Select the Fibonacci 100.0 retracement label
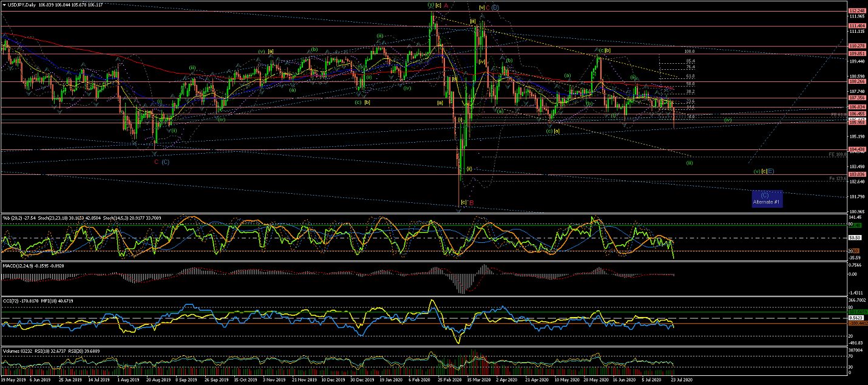This screenshot has width=868, height=385. 689,52
